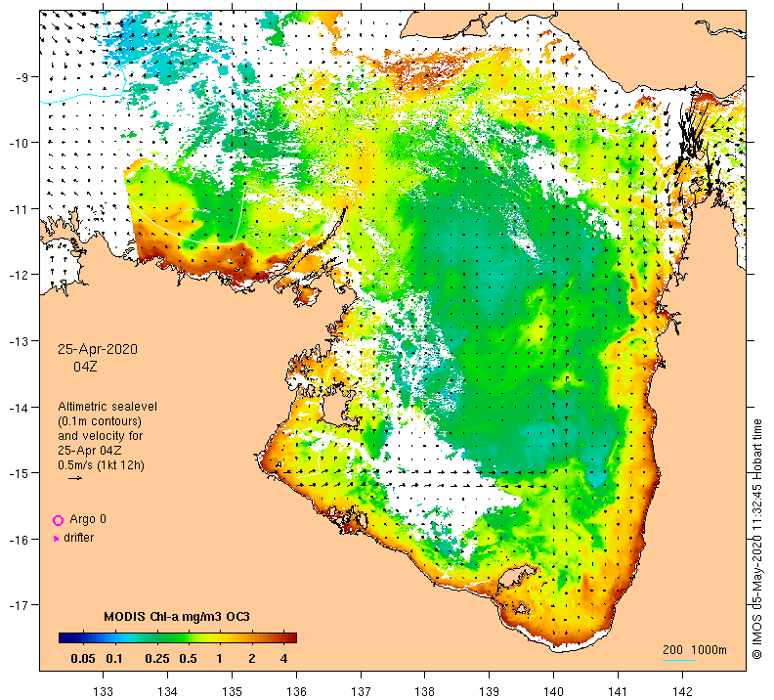
Task: Click longitude label 134
Action: click(167, 691)
